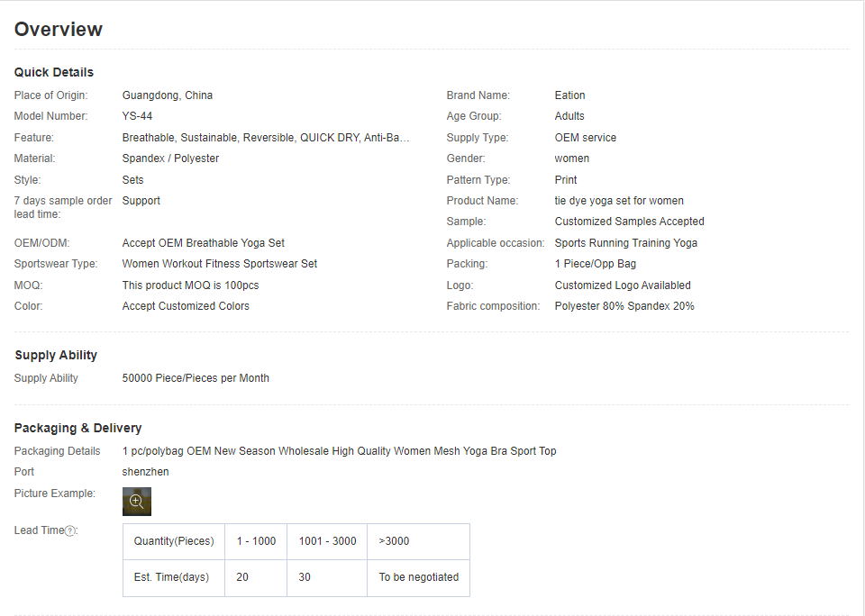Click the port value 'shenzhen'
Image resolution: width=865 pixels, height=616 pixels.
pos(146,472)
